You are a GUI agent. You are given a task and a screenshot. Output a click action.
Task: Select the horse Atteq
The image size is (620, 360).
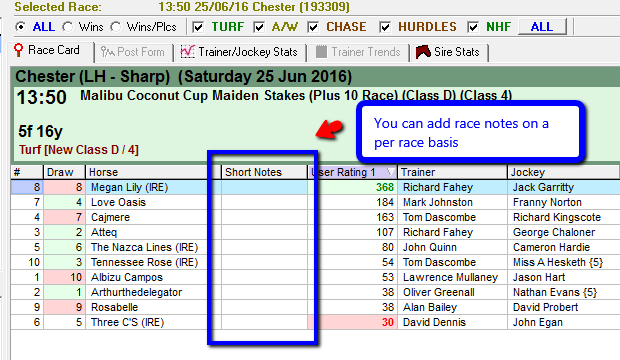pos(104,232)
